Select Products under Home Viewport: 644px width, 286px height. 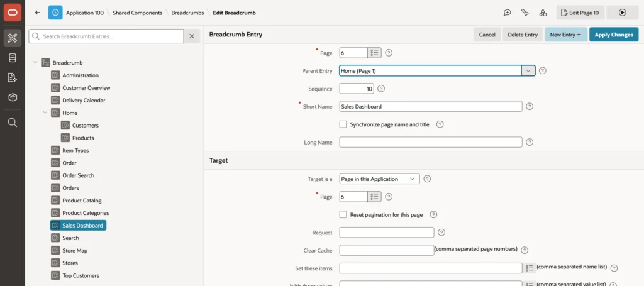tap(83, 138)
